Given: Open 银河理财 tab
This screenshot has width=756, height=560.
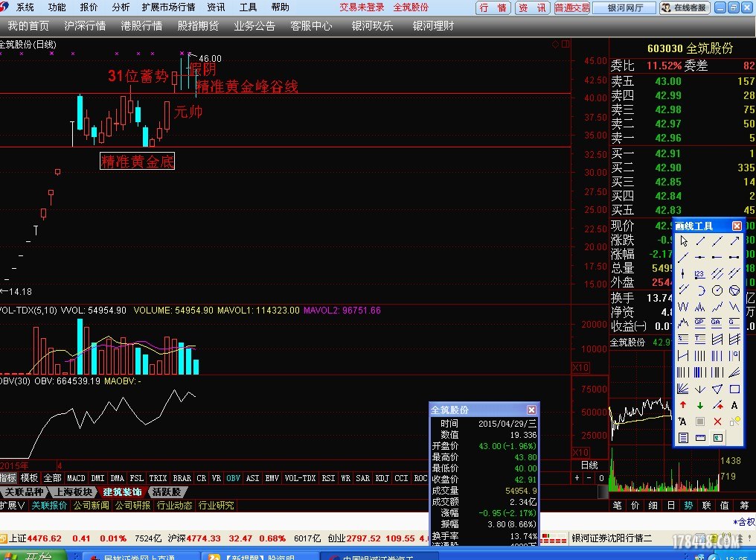Looking at the screenshot, I should [434, 26].
